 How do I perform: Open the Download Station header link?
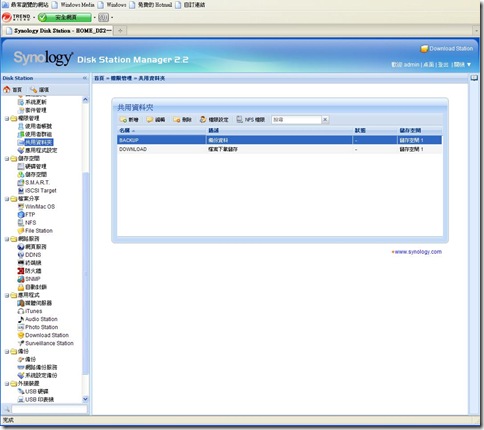(447, 49)
